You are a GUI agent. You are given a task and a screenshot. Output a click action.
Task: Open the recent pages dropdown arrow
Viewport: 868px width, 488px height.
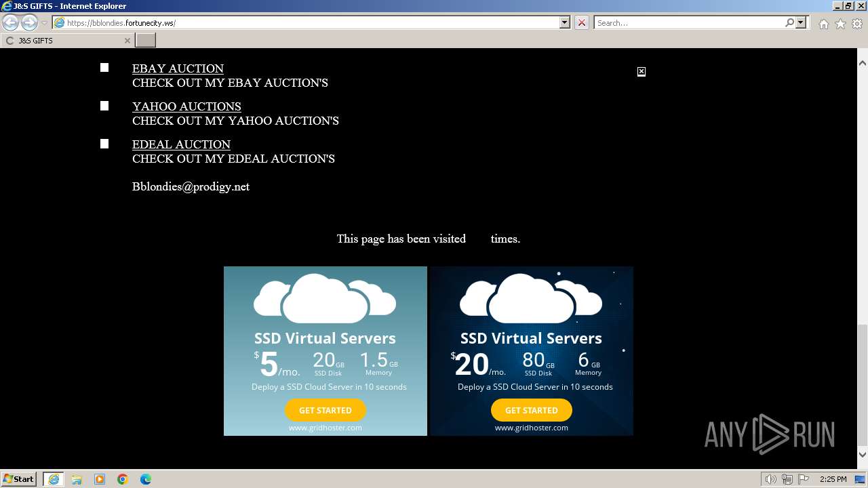[x=44, y=23]
